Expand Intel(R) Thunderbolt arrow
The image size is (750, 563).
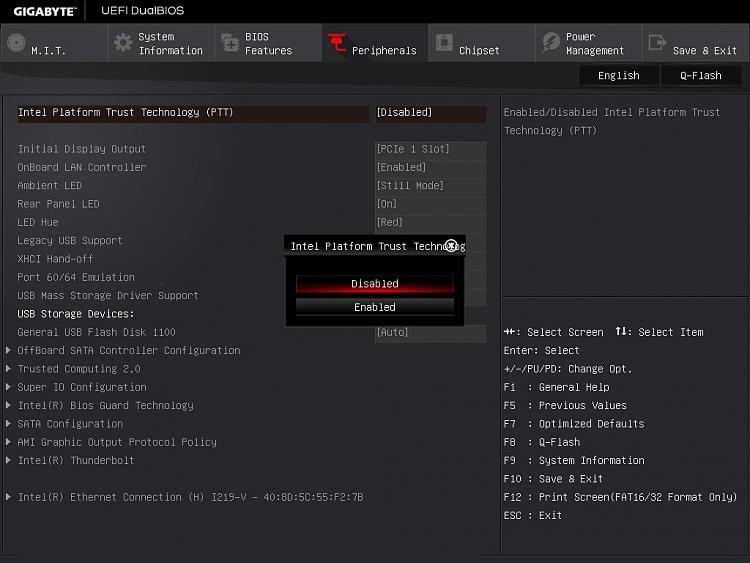(x=8, y=460)
